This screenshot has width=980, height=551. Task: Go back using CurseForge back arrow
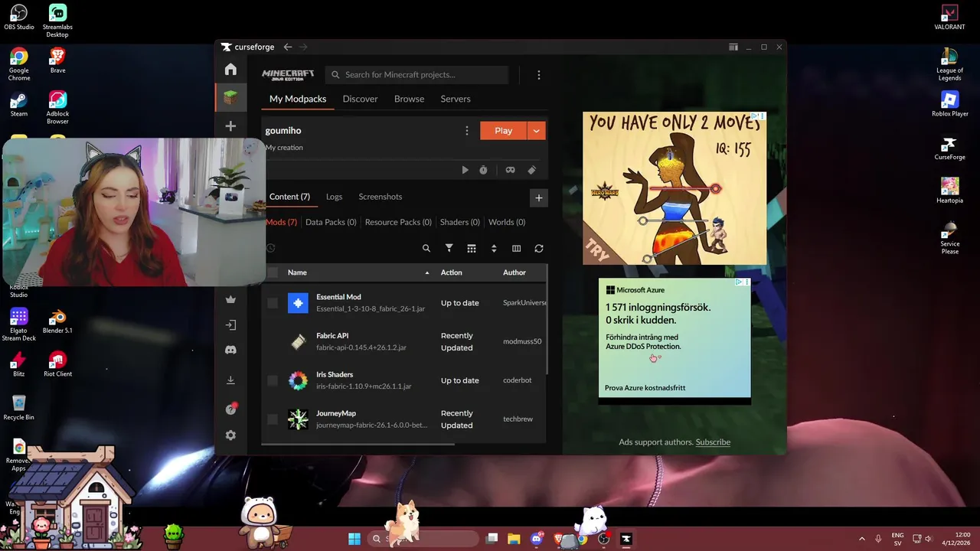(x=288, y=47)
